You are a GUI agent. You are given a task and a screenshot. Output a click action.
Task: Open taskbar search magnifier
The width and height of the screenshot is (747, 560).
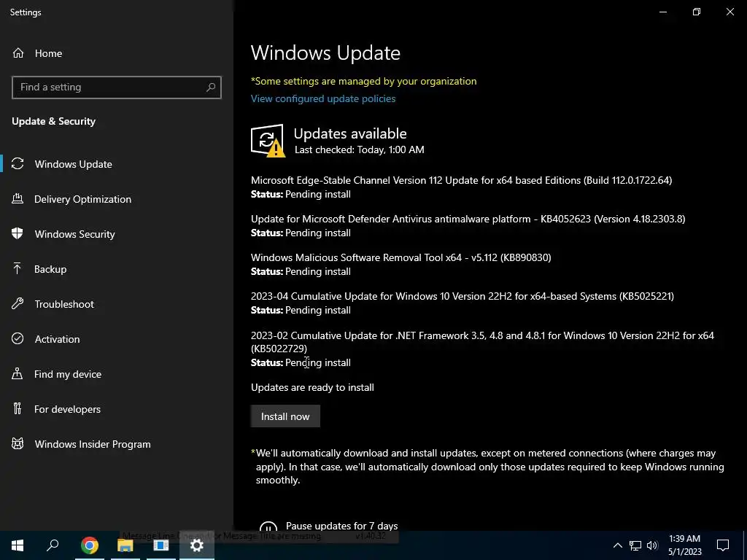53,545
